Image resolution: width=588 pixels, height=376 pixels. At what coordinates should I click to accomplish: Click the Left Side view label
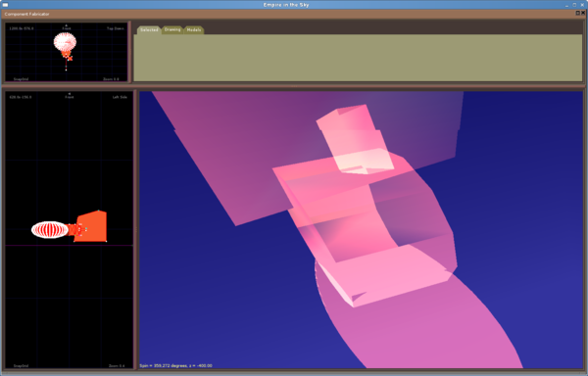(x=120, y=97)
